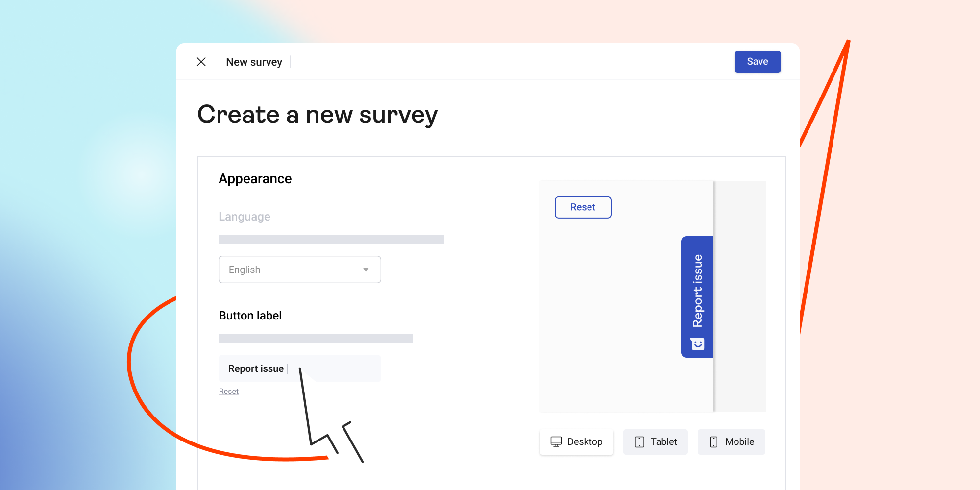980x490 pixels.
Task: Close the survey editor with the X icon
Action: [201, 62]
